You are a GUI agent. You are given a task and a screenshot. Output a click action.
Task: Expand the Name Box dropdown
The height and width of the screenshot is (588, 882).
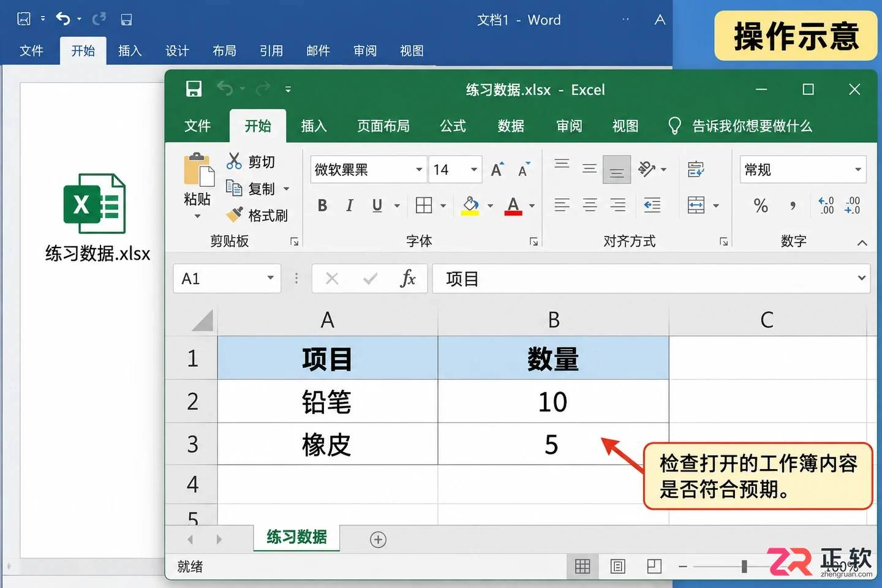[x=270, y=278]
